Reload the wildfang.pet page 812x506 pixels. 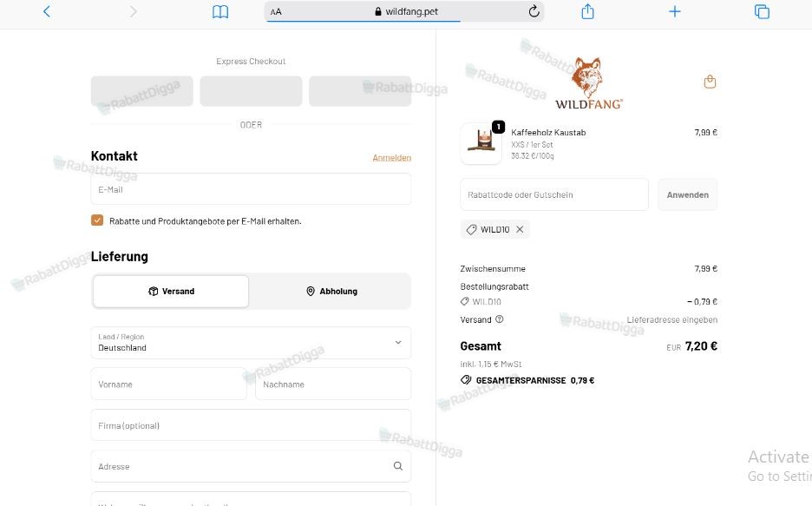(534, 11)
